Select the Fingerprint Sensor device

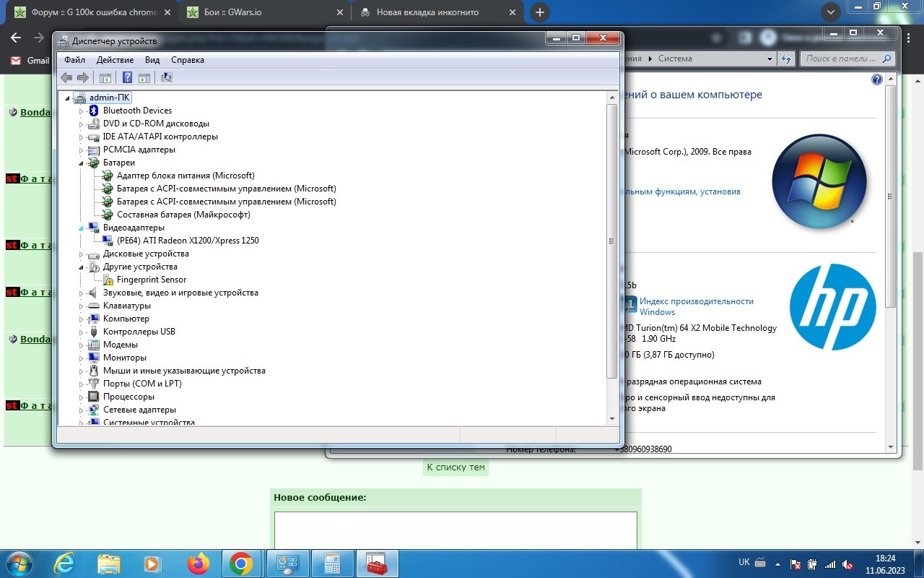[152, 280]
